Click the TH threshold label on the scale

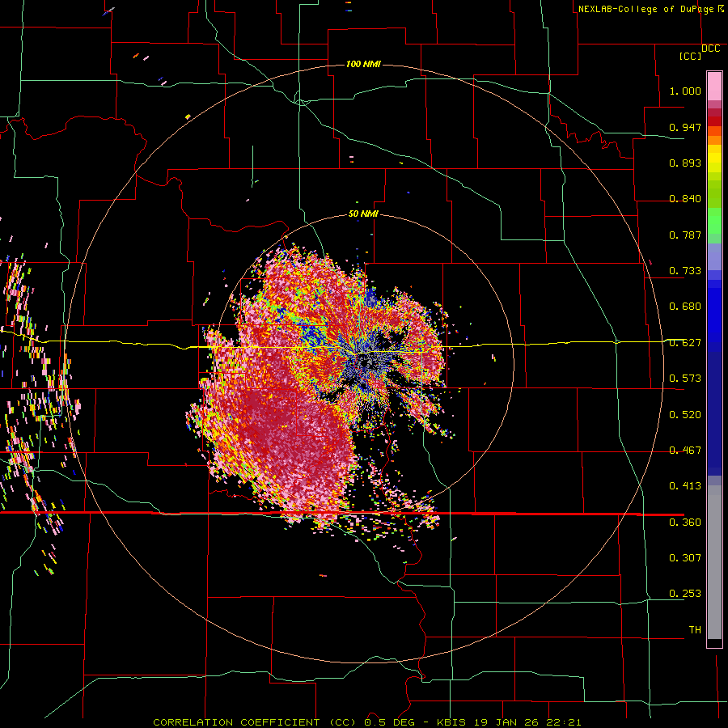click(x=695, y=630)
